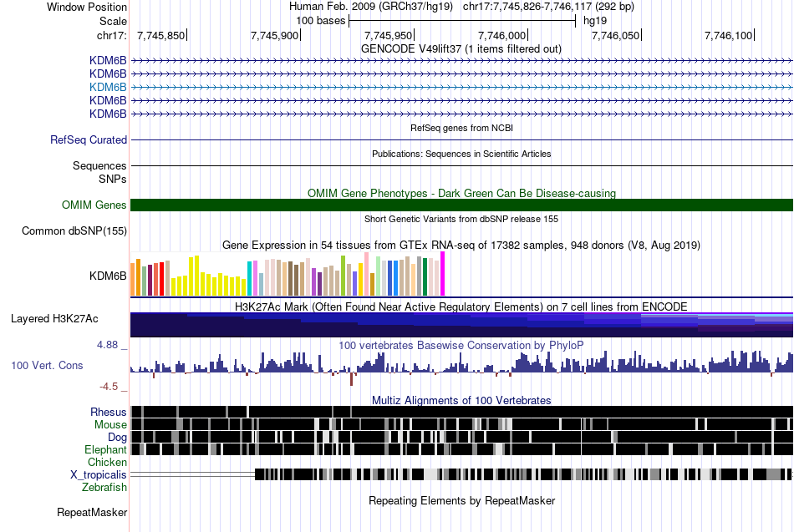
Task: Click the 'OMIM Genes' track label
Action: 94,205
